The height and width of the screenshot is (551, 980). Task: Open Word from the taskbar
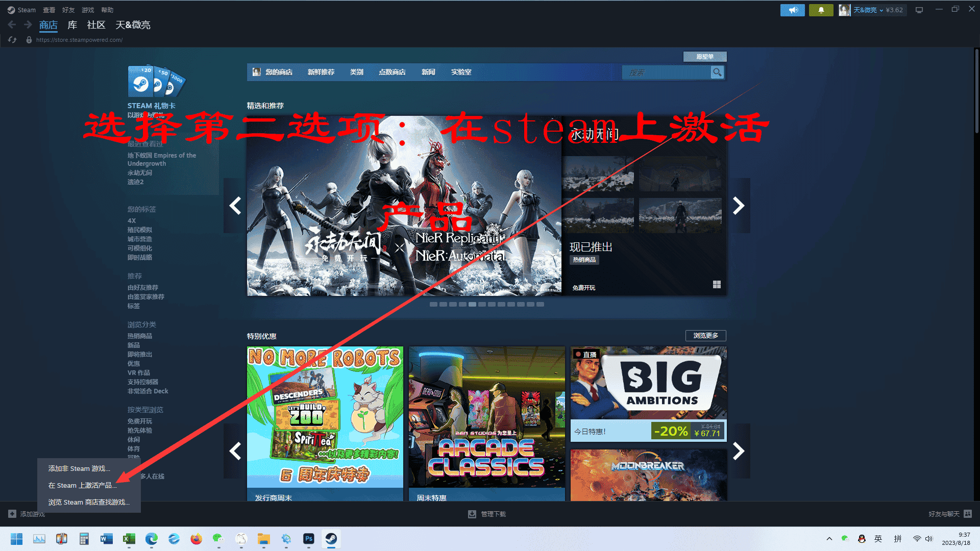(x=106, y=539)
